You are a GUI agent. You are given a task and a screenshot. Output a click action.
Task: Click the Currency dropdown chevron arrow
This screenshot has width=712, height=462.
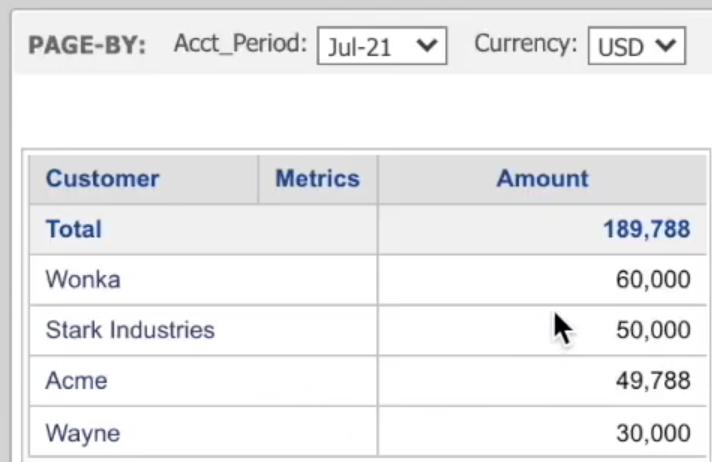pyautogui.click(x=666, y=45)
